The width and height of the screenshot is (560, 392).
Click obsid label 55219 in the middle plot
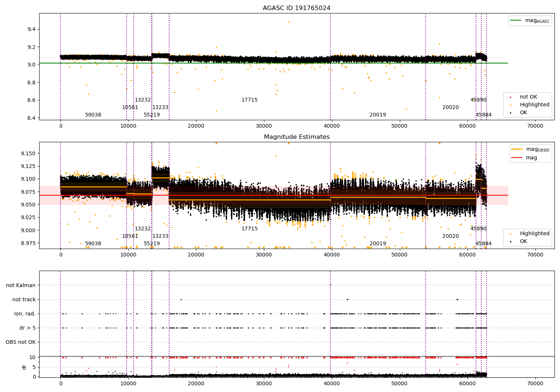click(152, 244)
